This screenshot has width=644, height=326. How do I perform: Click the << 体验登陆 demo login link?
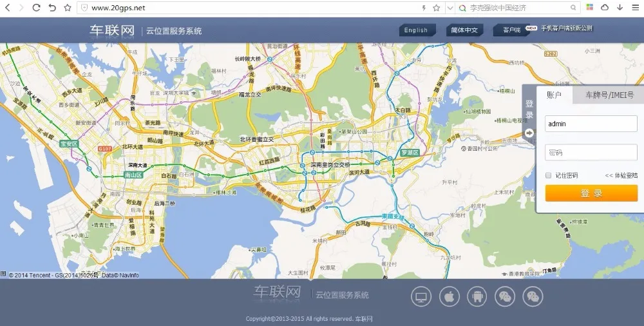[621, 175]
